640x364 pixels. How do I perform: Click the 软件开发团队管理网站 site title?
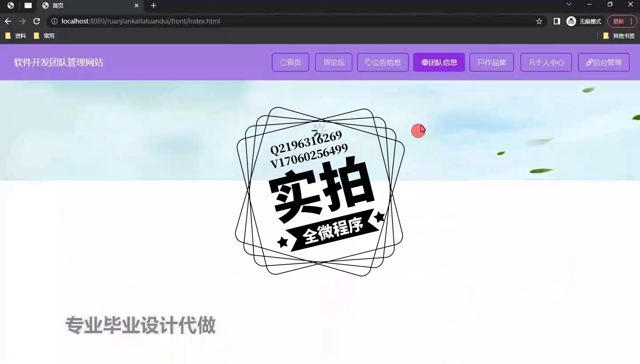point(59,63)
